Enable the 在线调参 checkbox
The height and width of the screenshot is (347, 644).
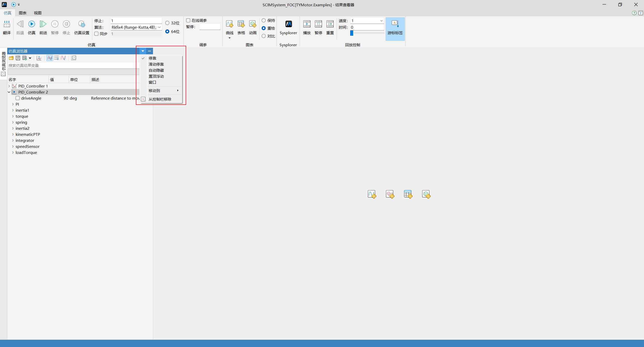[188, 20]
